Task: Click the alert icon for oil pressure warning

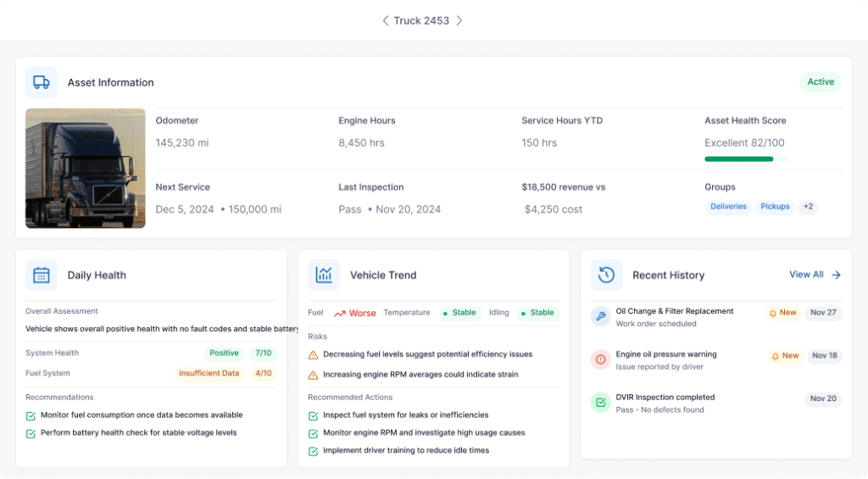Action: coord(601,359)
